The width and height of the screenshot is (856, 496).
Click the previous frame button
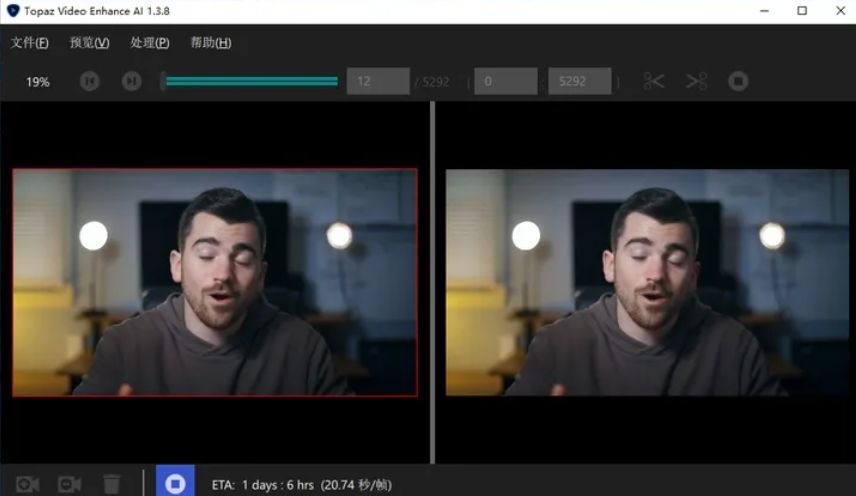90,81
